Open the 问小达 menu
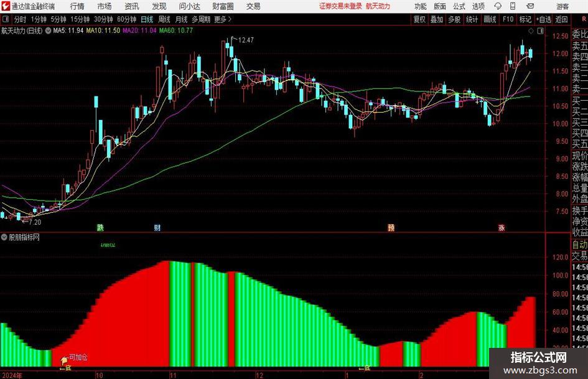 click(189, 6)
